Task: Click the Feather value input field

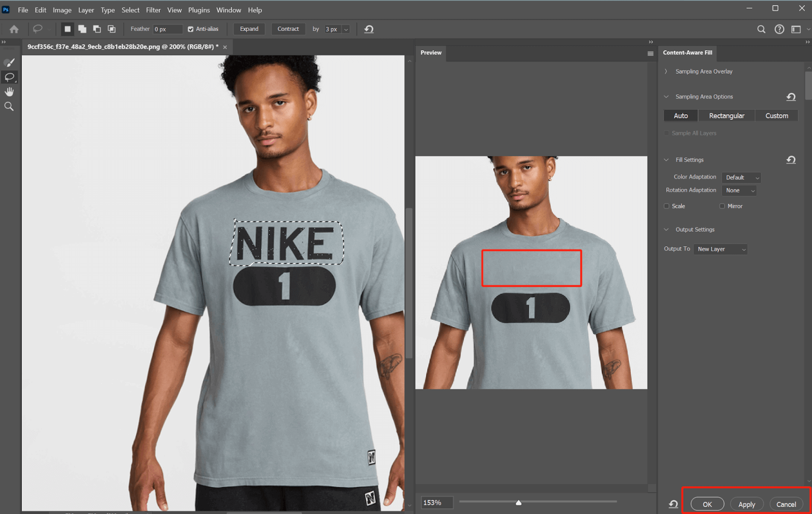Action: point(167,29)
